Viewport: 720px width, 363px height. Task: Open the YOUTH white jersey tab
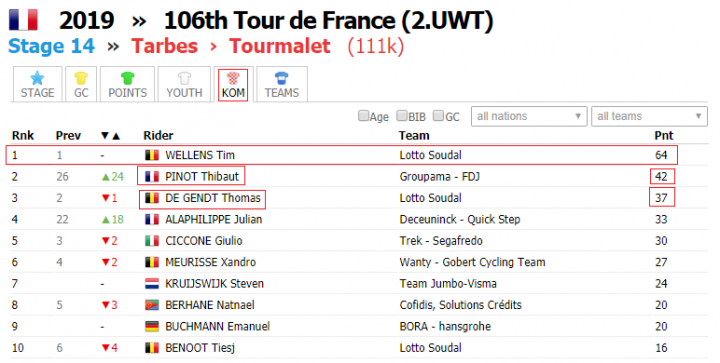pos(184,84)
